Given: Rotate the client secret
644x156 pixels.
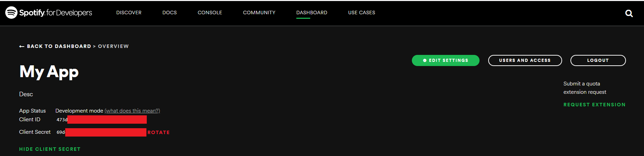Looking at the screenshot, I should click(x=159, y=132).
